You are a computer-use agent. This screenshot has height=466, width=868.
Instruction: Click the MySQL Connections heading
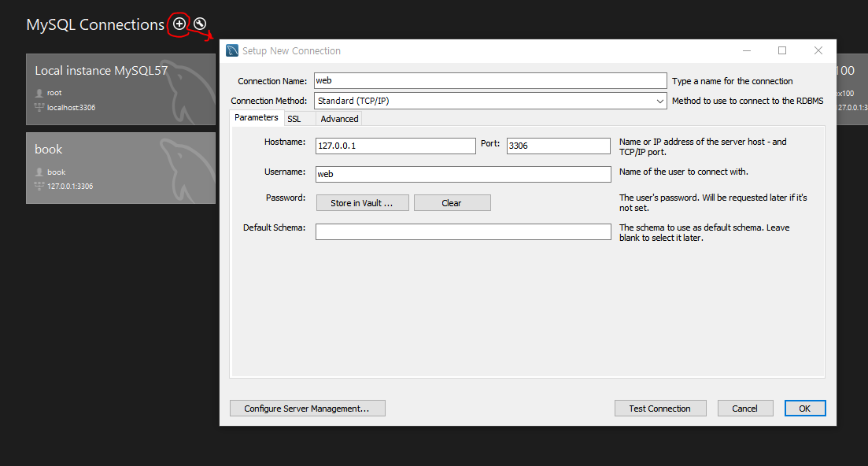95,25
